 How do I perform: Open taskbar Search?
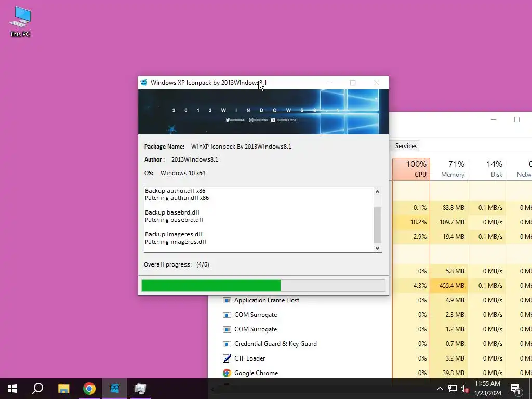[37, 389]
